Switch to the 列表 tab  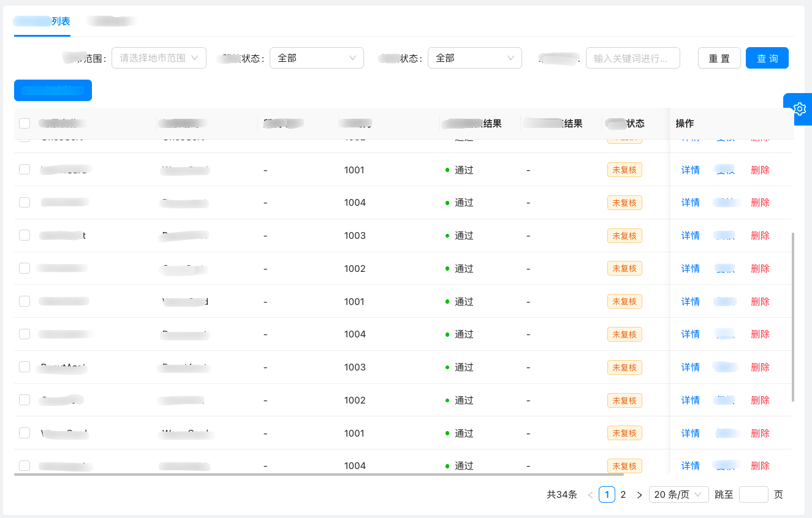tap(42, 20)
